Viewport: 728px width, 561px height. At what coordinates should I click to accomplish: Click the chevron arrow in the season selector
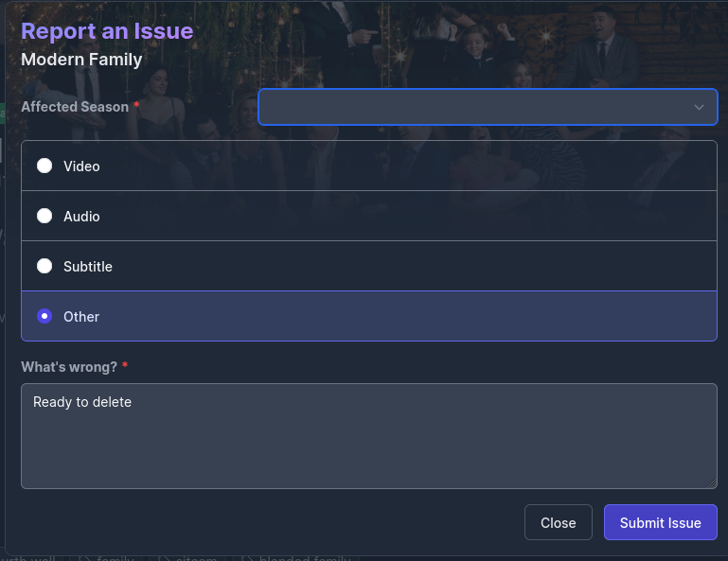click(x=699, y=107)
